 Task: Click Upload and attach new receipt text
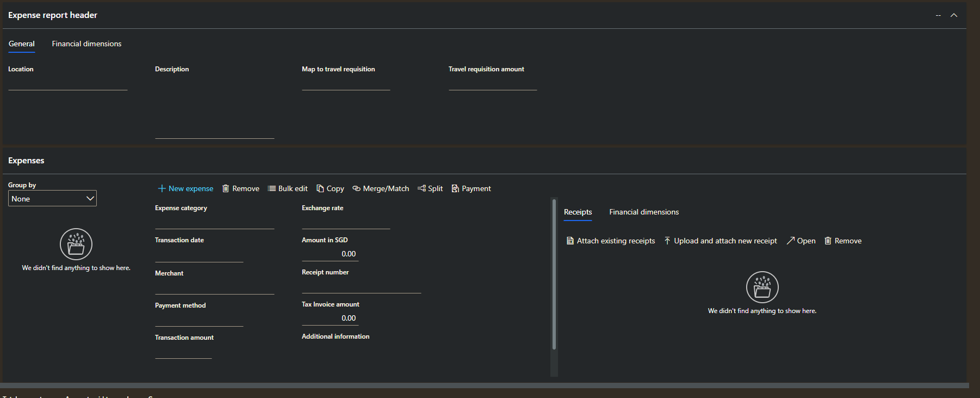[725, 241]
